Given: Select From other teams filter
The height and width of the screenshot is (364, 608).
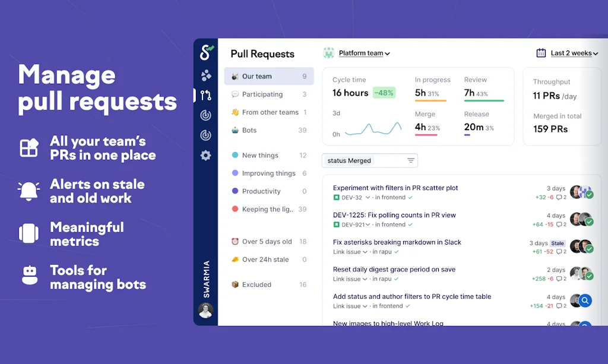Looking at the screenshot, I should click(x=269, y=112).
